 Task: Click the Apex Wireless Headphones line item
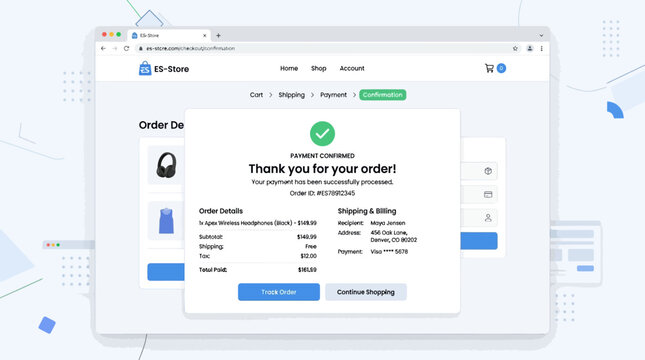[258, 223]
